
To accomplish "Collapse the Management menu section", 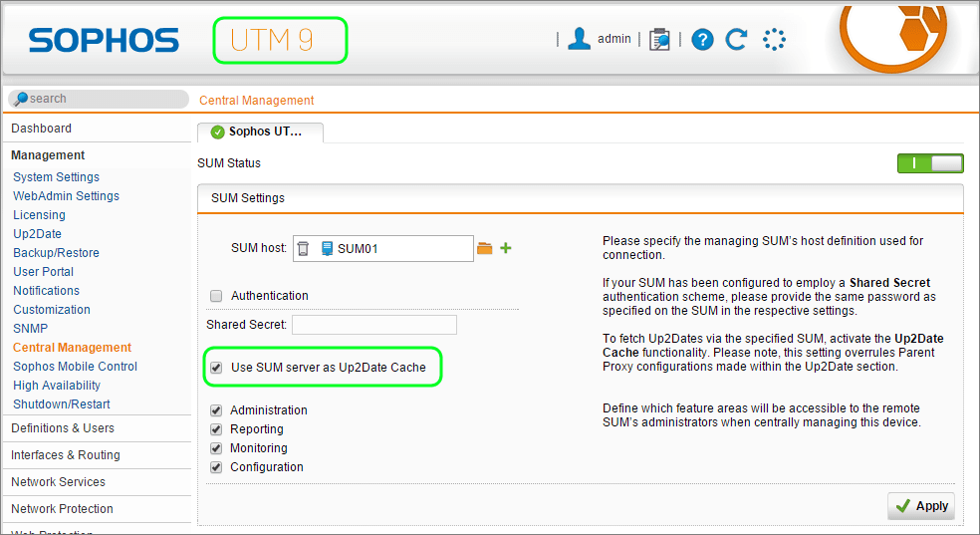I will pos(48,155).
